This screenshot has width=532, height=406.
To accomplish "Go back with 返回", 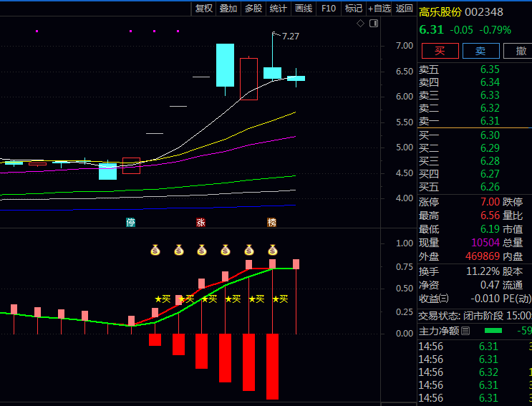I will [x=404, y=8].
